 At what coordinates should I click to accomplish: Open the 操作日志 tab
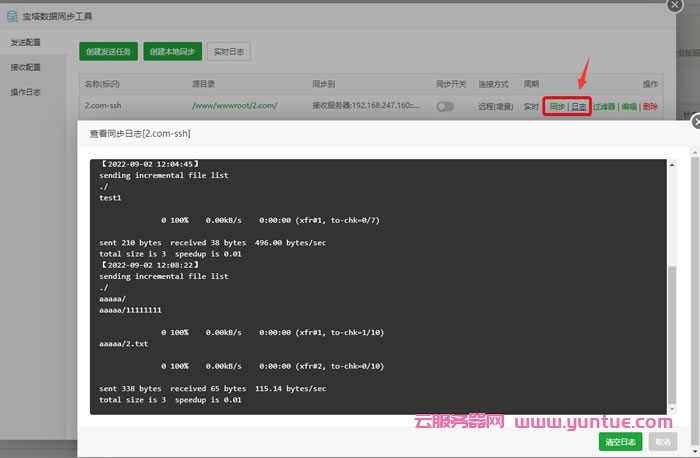click(x=26, y=92)
